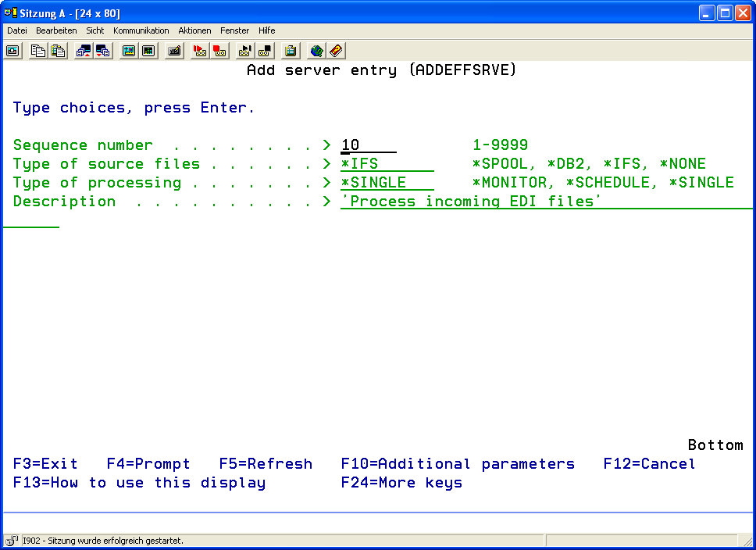Stop macro recording from the toolbar
Viewport: 756px width, 550px height.
click(x=219, y=51)
